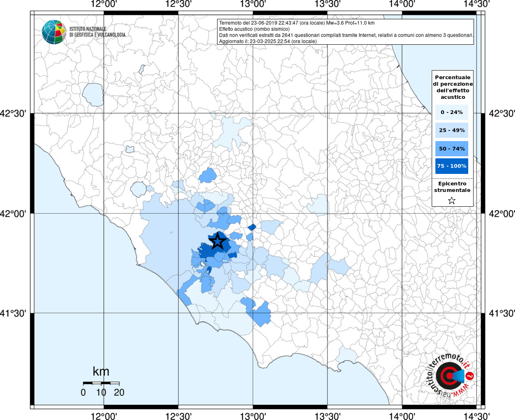Viewport: 515px width, 420px height.
Task: Click the INGV globe logo
Action: 54,32
